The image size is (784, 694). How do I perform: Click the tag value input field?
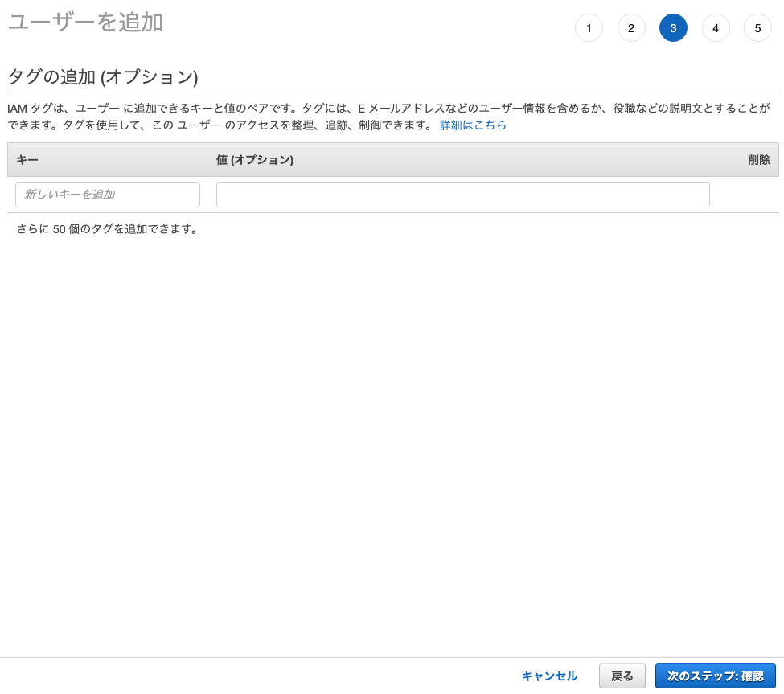[x=463, y=195]
